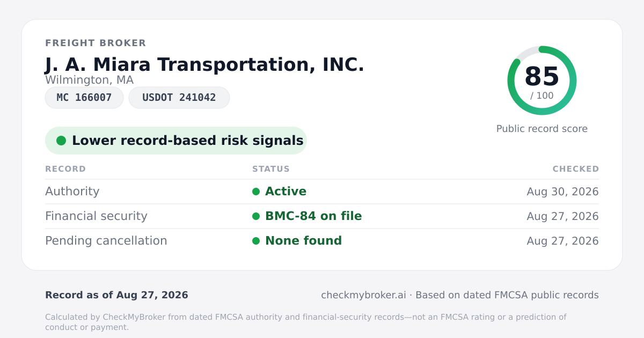Click the green dot beside Active status
The height and width of the screenshot is (338, 644).
[256, 192]
